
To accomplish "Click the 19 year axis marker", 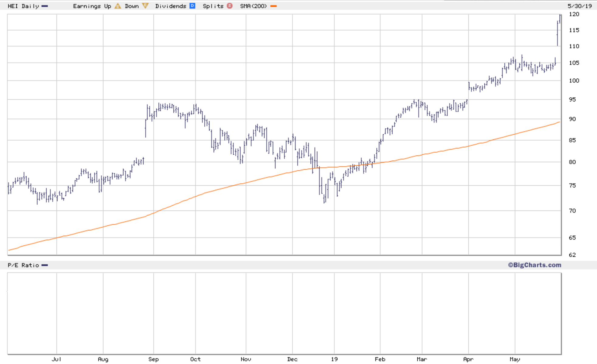I will 334,359.
